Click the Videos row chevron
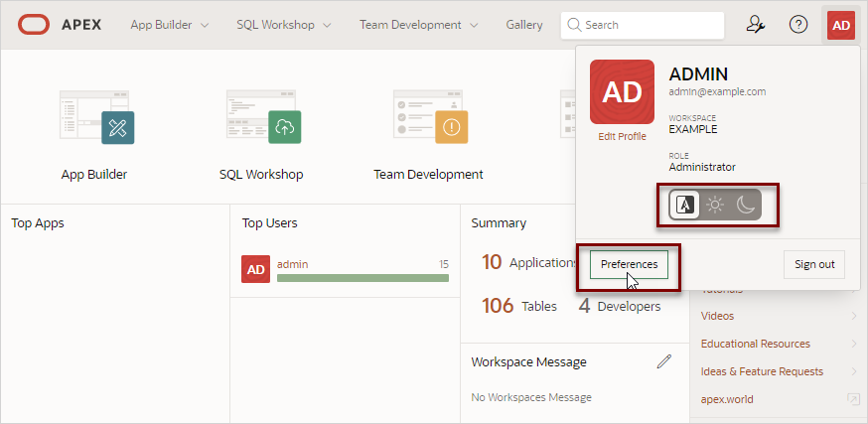 tap(854, 316)
